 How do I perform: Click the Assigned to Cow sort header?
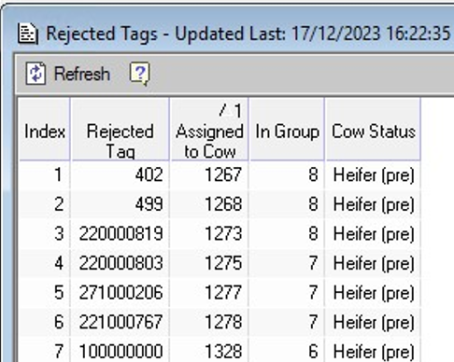tap(209, 129)
